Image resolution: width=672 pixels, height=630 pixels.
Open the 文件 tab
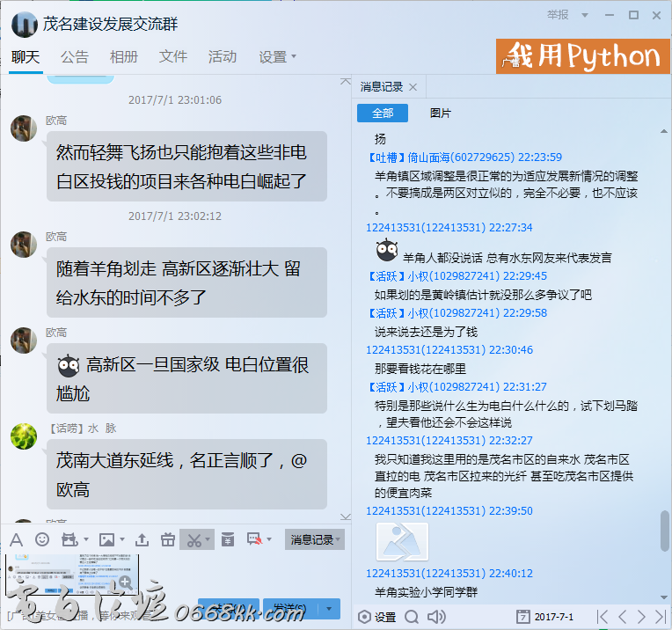(x=173, y=57)
